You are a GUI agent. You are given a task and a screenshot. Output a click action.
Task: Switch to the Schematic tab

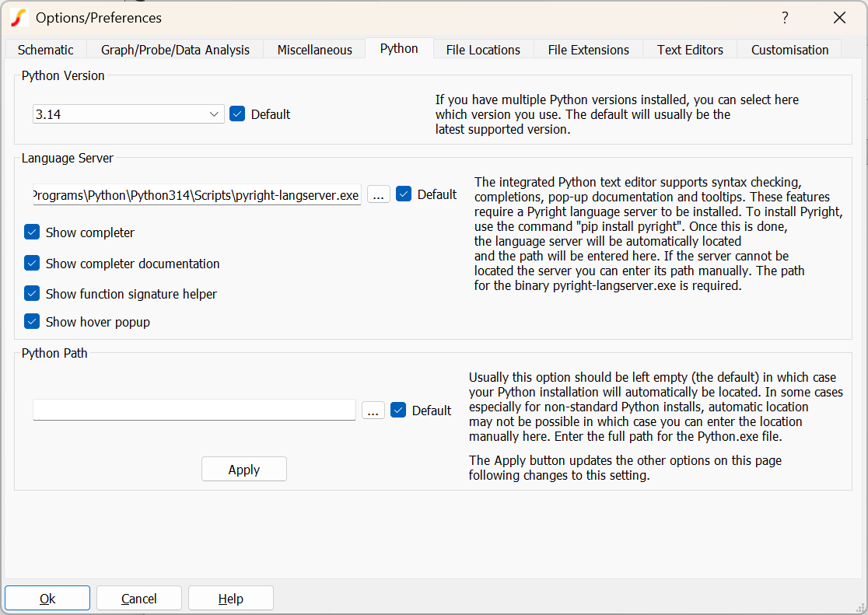(x=46, y=50)
